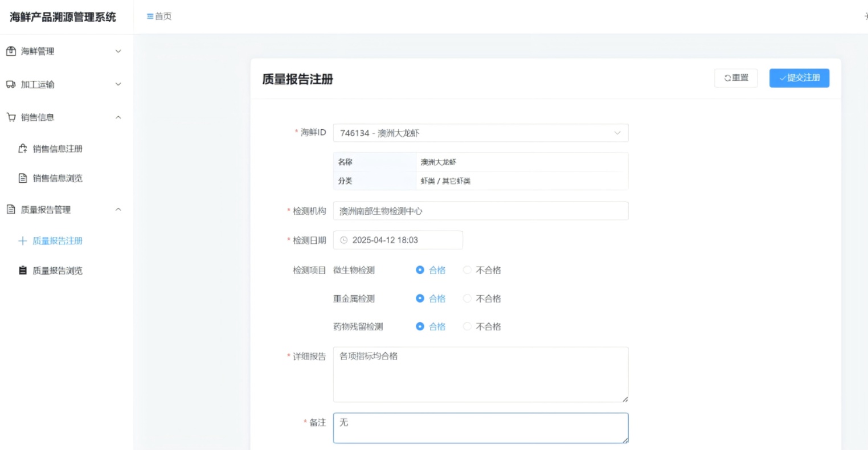Click the 提交注册 submit button
The width and height of the screenshot is (868, 450).
(x=799, y=78)
